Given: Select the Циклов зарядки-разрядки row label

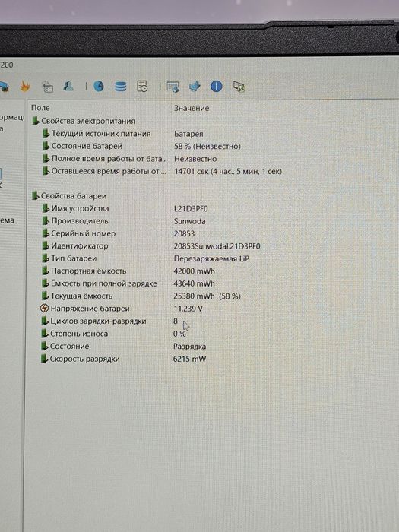Looking at the screenshot, I should click(x=98, y=321).
